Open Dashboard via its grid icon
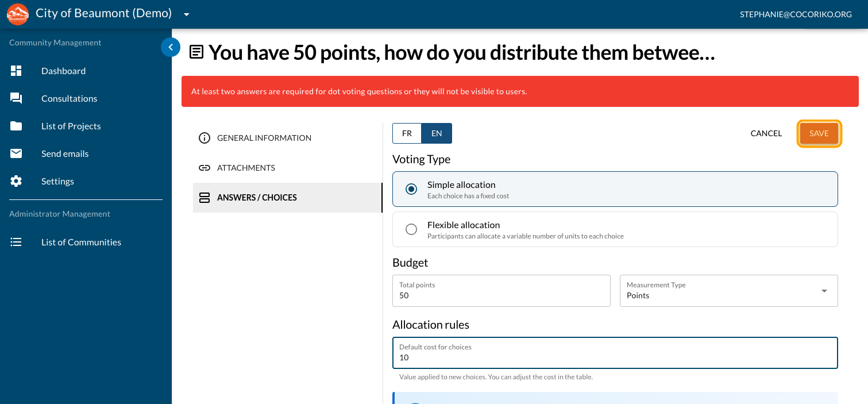Viewport: 868px width, 404px height. click(x=16, y=71)
